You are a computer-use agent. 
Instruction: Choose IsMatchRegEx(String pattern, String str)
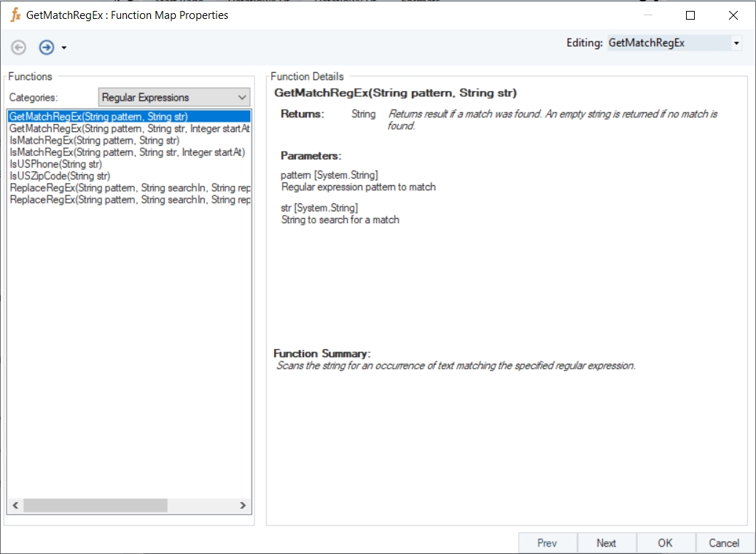point(94,141)
